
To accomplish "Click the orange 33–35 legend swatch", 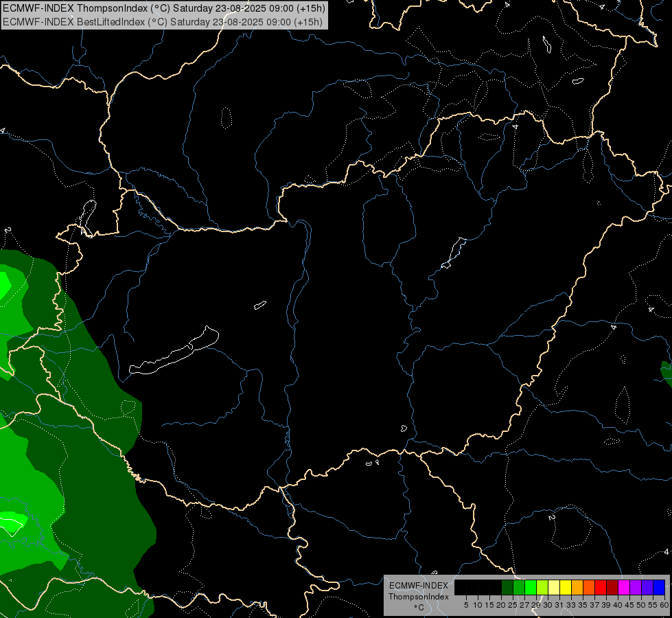I will [577, 587].
